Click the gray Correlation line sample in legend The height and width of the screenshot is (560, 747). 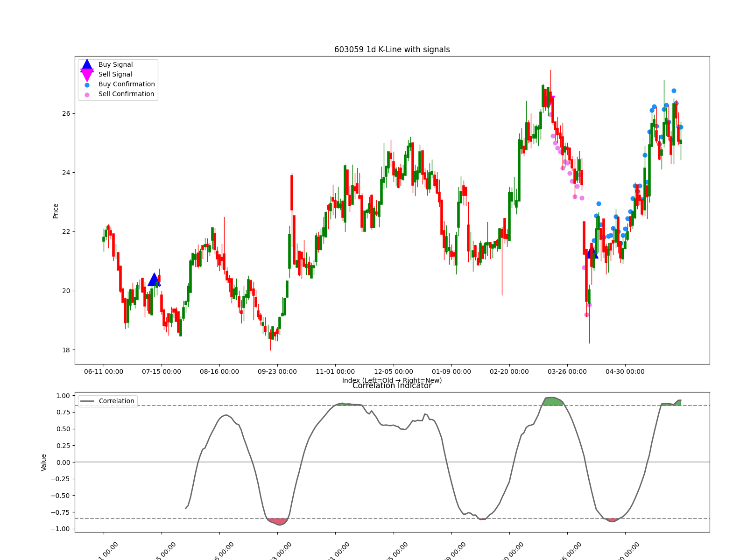coord(87,401)
